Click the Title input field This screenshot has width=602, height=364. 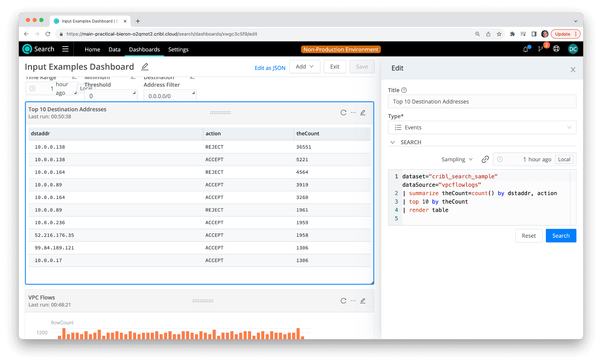[482, 102]
